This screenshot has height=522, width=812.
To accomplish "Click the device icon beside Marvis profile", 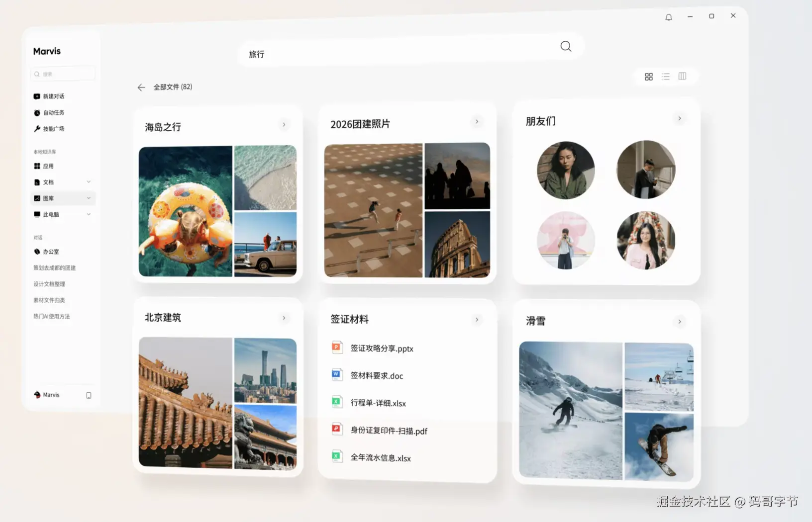I will tap(89, 396).
